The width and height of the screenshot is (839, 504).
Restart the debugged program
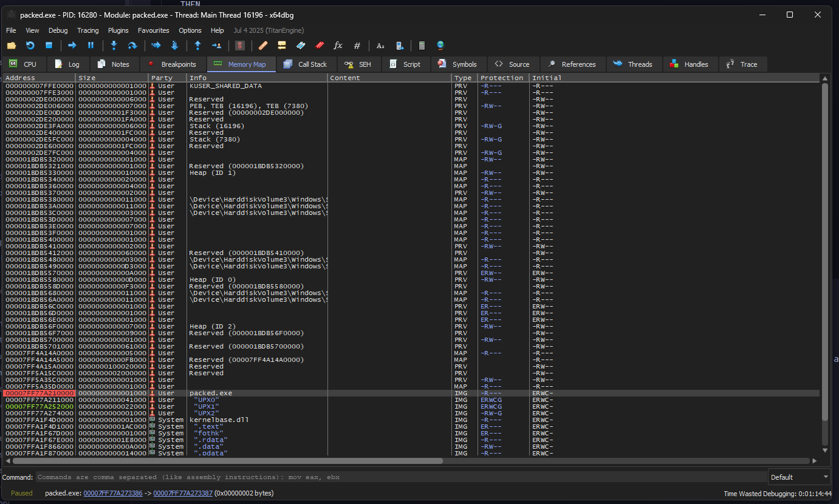point(30,46)
